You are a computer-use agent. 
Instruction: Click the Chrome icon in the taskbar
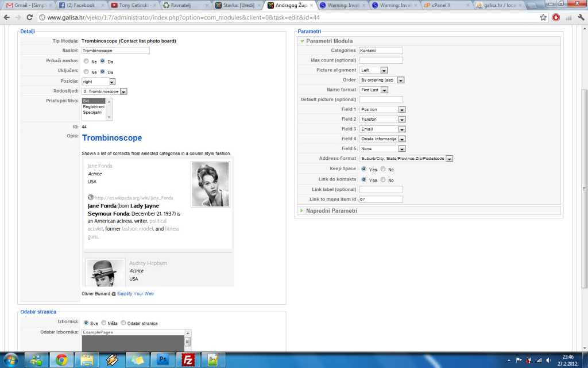pos(61,360)
